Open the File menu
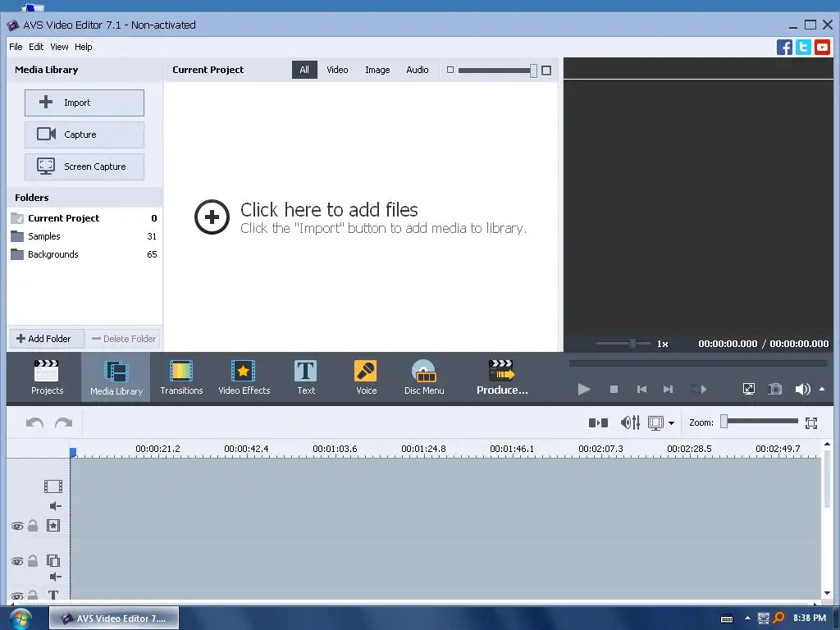This screenshot has height=630, width=840. (x=16, y=47)
